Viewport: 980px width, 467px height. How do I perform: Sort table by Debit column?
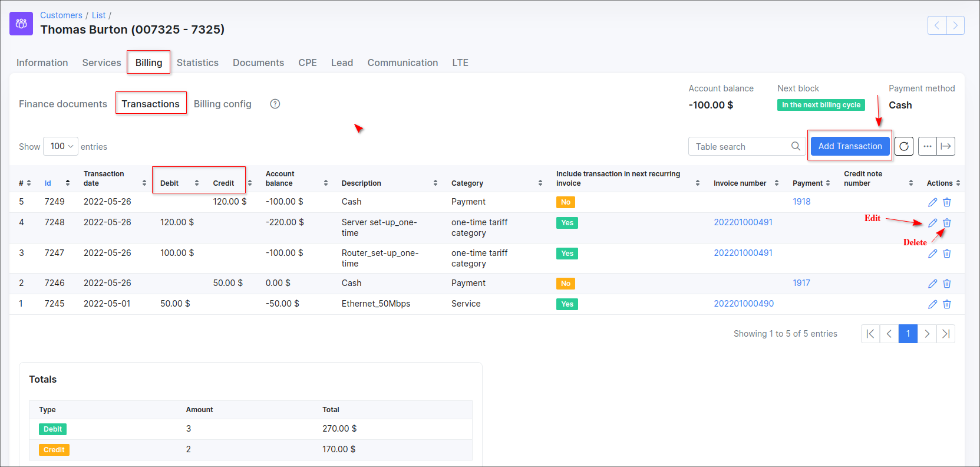(170, 183)
